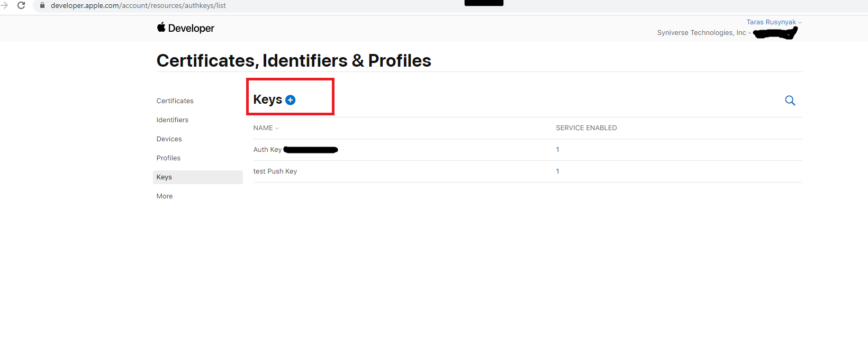Reload the page in the browser
The height and width of the screenshot is (354, 868).
pyautogui.click(x=21, y=5)
